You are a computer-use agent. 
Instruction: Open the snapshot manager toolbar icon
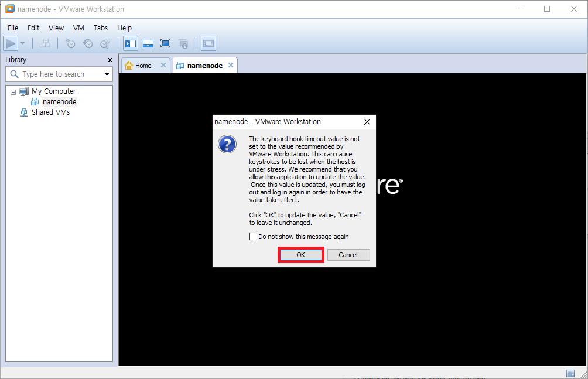(x=105, y=43)
